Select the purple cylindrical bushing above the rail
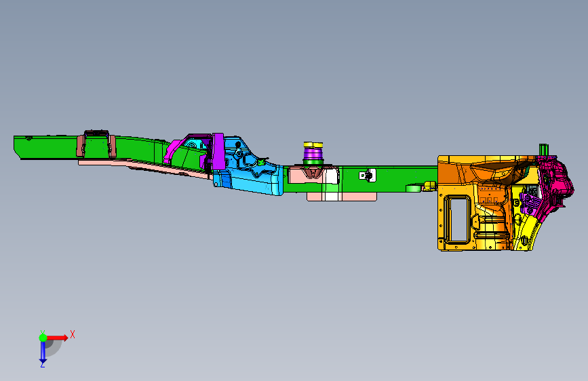 (x=313, y=153)
